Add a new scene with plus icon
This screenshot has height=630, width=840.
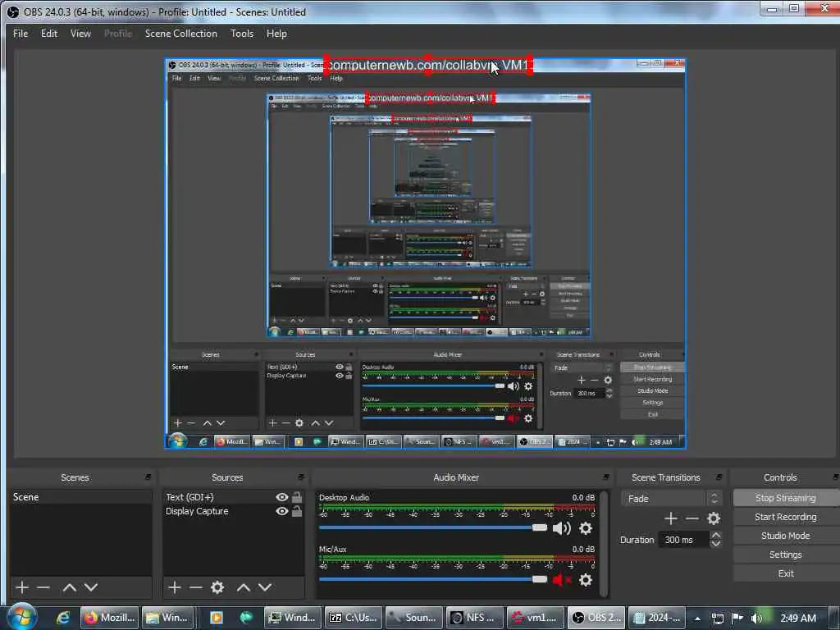pyautogui.click(x=22, y=587)
